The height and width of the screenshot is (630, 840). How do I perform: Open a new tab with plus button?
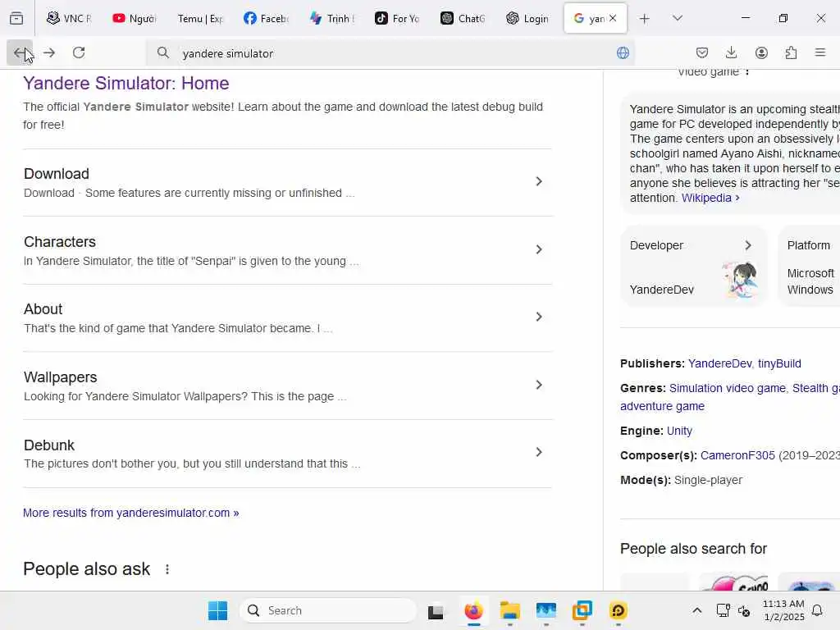click(x=645, y=18)
